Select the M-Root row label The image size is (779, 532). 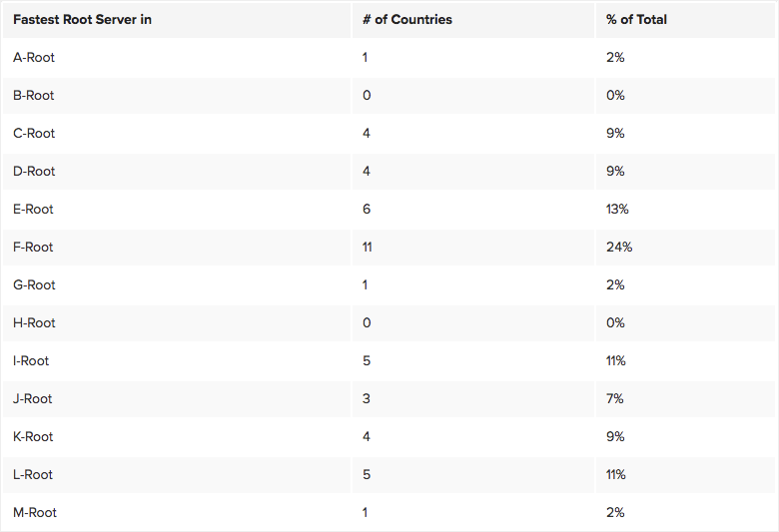click(35, 513)
